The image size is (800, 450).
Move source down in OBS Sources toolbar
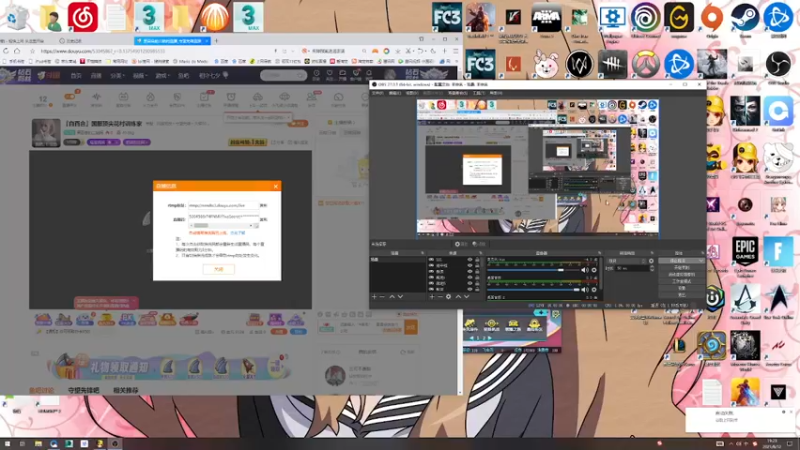[x=466, y=296]
